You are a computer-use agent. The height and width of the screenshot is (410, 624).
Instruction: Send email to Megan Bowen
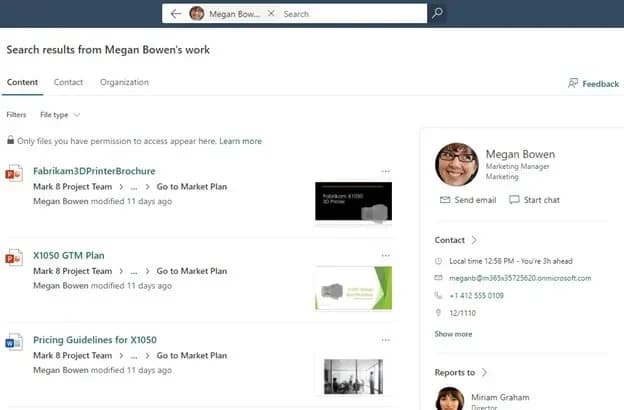coord(468,200)
